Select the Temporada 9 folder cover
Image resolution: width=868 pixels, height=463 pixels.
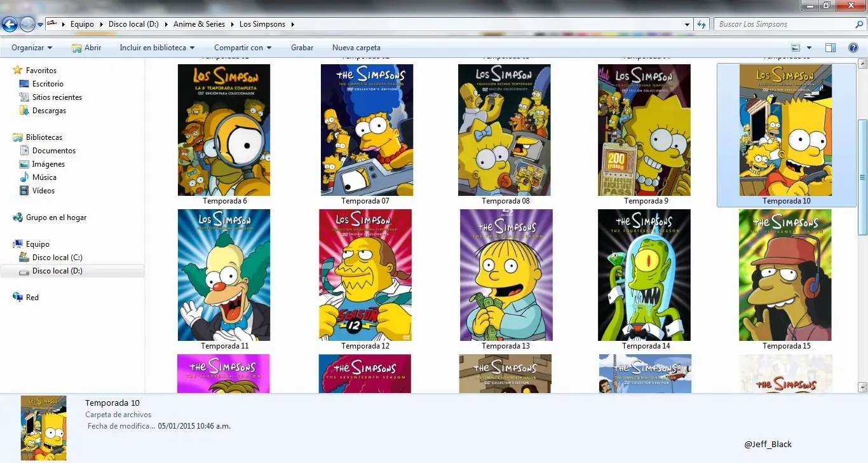tap(644, 130)
